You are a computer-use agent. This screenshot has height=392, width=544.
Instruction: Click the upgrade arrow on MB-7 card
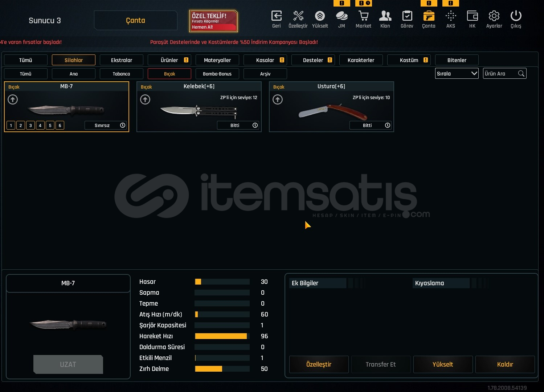point(13,99)
